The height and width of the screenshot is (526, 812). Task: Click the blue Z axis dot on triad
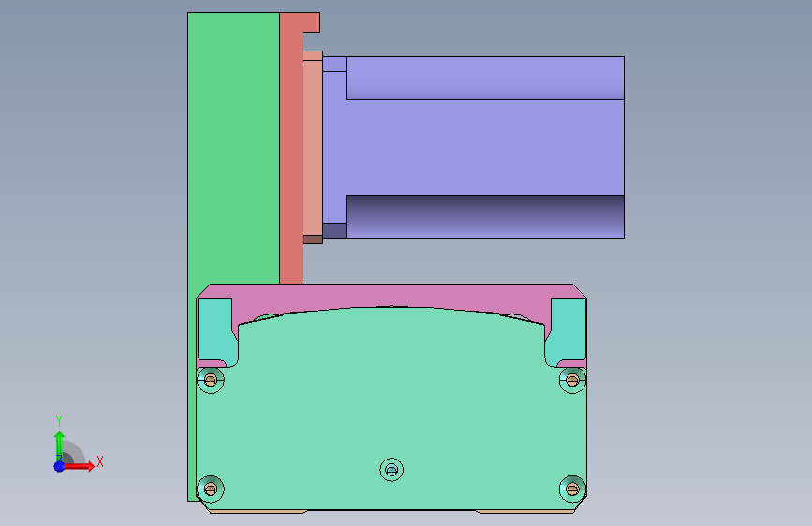(60, 466)
